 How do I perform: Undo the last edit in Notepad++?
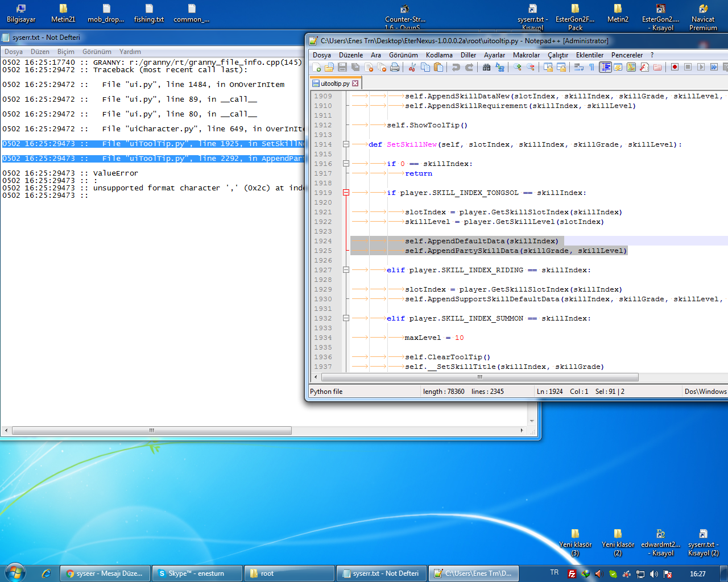tap(456, 67)
